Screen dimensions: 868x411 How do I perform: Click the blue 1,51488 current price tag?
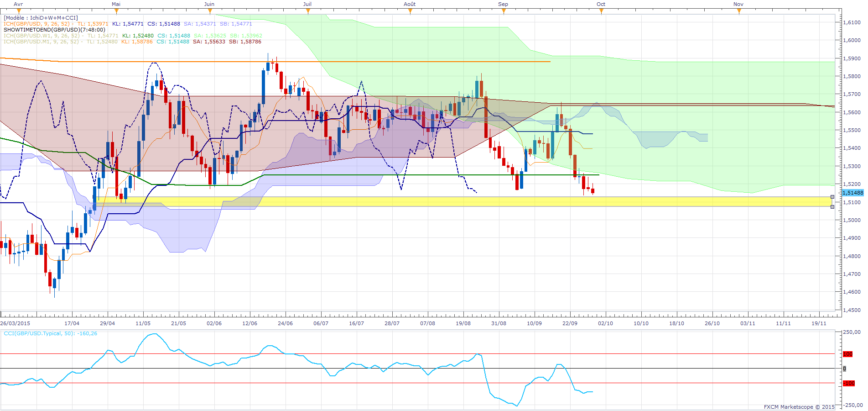[x=852, y=193]
